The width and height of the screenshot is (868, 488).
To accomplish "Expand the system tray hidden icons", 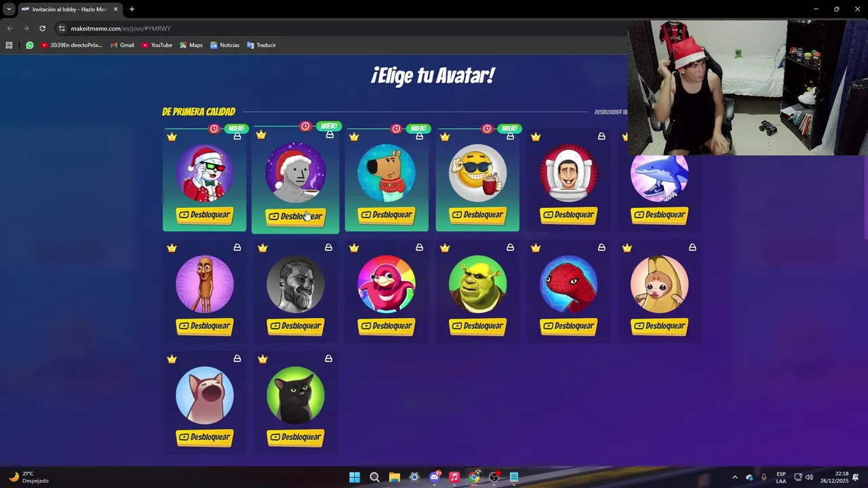I will pyautogui.click(x=734, y=477).
